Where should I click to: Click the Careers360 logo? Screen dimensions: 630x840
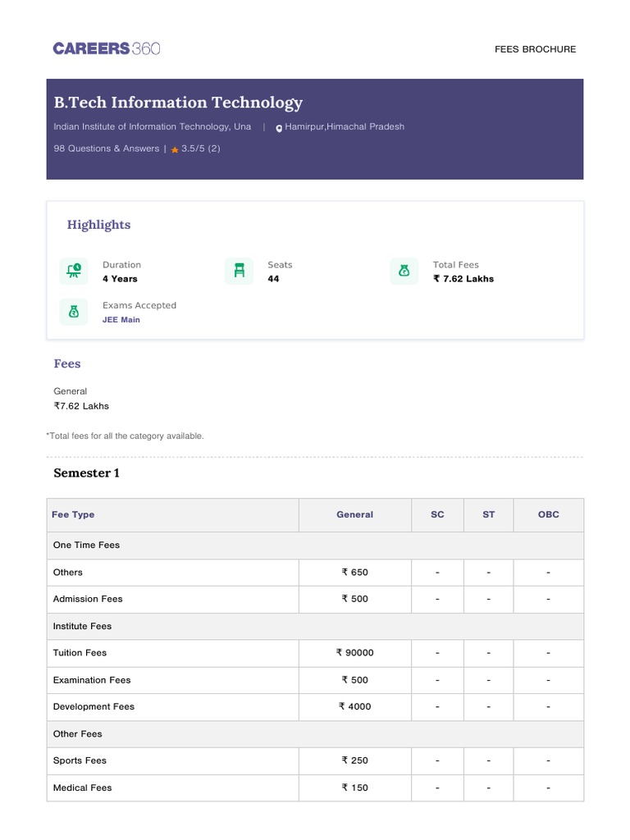107,48
